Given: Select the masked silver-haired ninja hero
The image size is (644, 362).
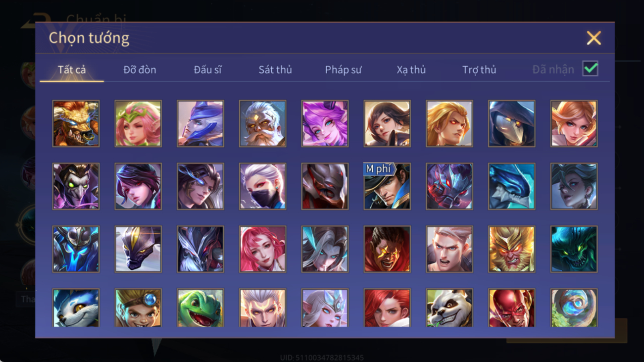Looking at the screenshot, I should tap(262, 186).
